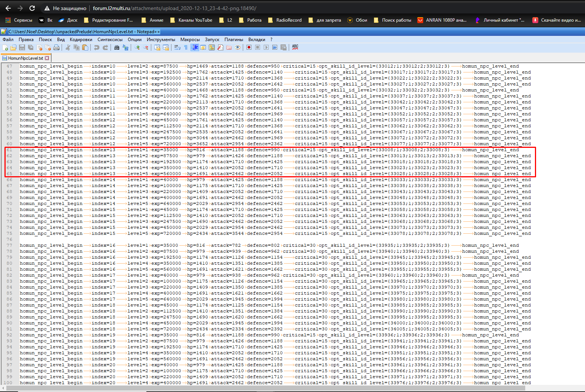Close the HomunNpcLevel.txt tab
The image size is (585, 392).
pyautogui.click(x=47, y=58)
